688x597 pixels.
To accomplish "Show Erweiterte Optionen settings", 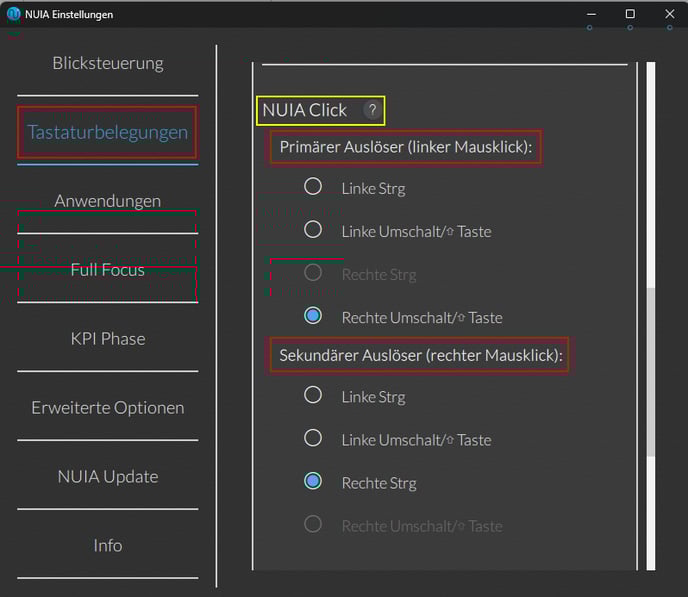I will coord(108,408).
